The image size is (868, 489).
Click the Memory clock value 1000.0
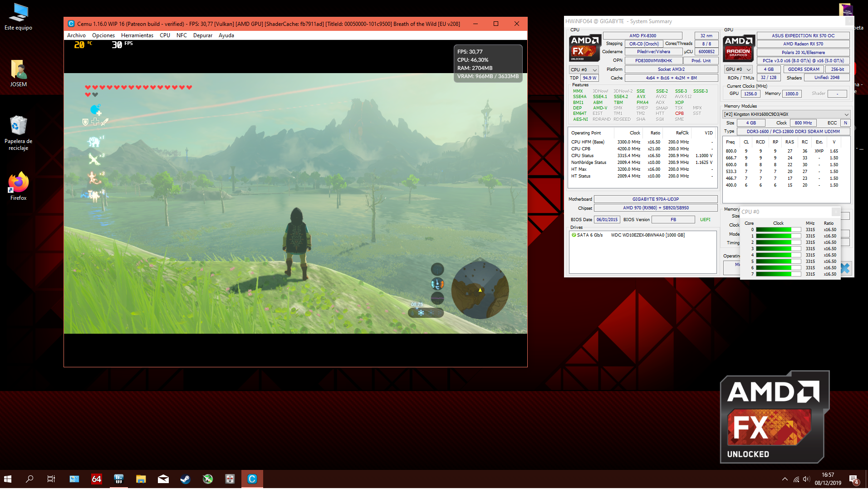pos(791,94)
